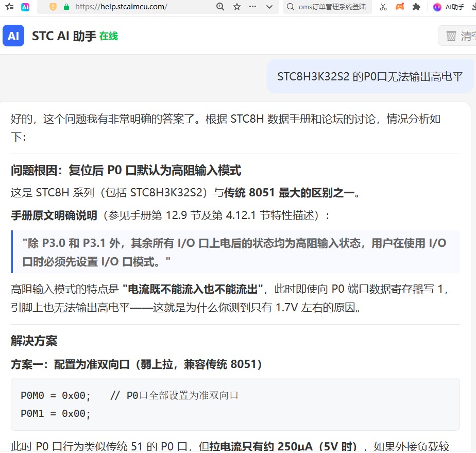Click the code line P0M1 = 0x00;

coord(56,413)
